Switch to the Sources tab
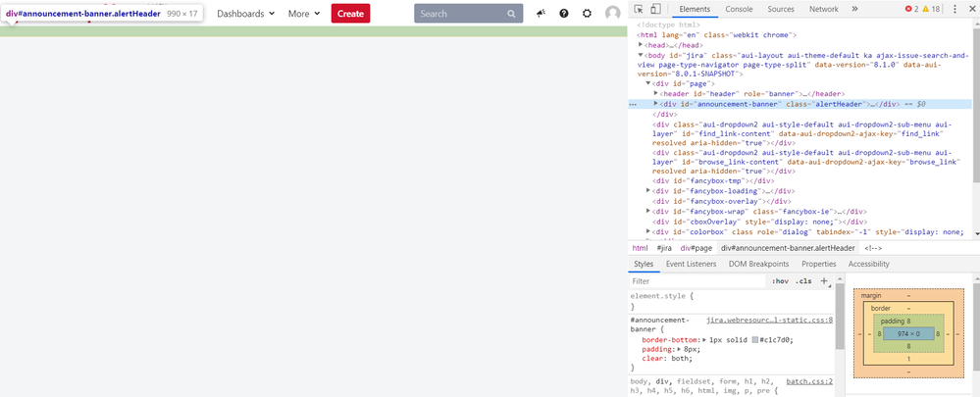 [x=781, y=9]
